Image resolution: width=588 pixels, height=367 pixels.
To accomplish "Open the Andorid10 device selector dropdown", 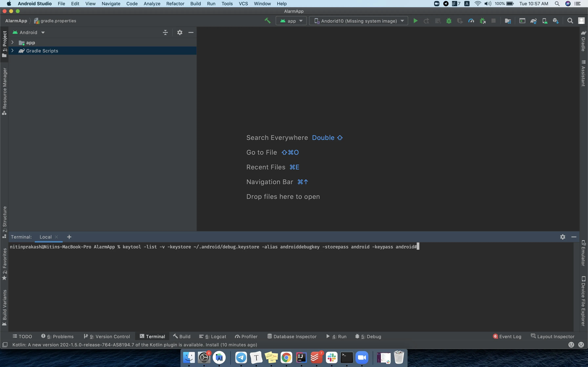I will coord(359,21).
